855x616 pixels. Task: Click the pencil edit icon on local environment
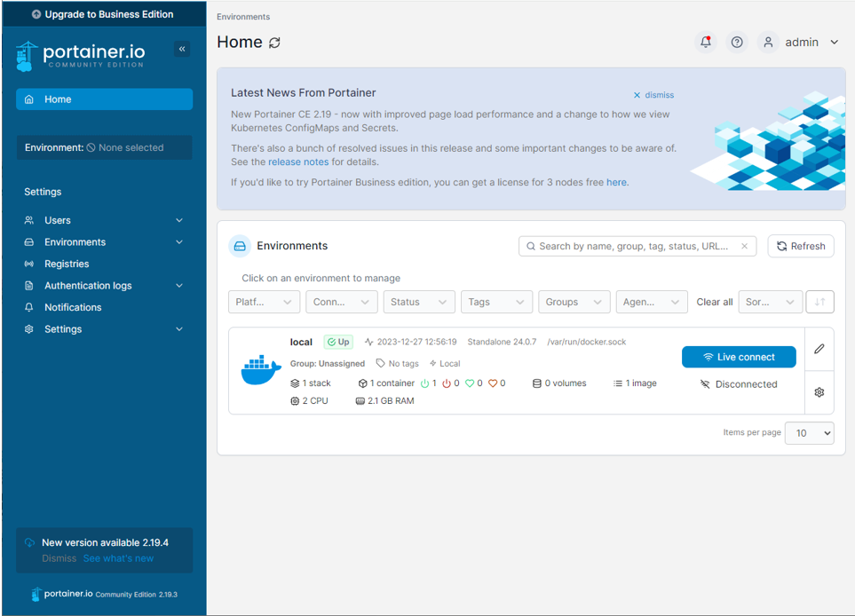[x=819, y=348]
